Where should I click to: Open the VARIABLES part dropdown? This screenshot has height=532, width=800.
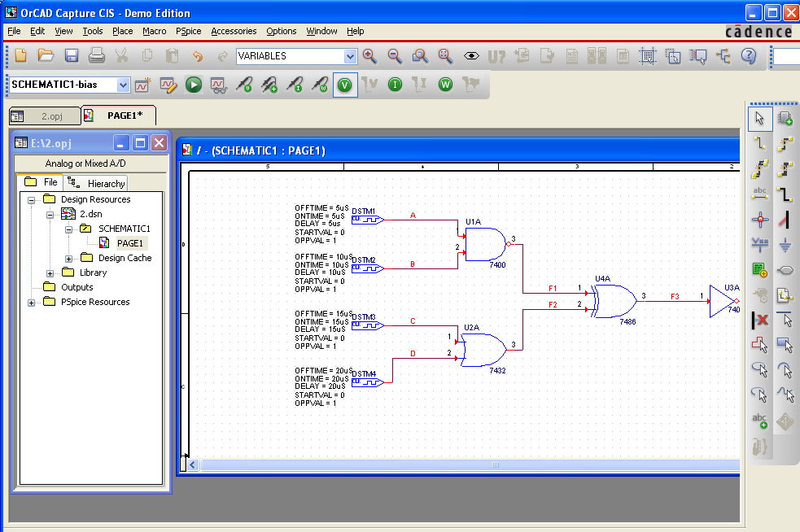click(x=350, y=56)
